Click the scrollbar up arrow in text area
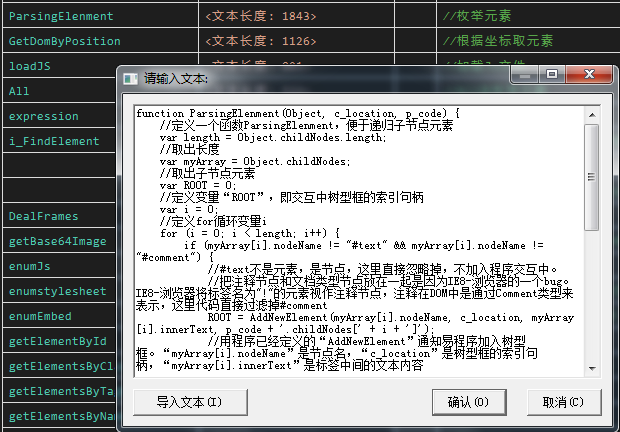Screen dimensions: 620x432 (591, 110)
